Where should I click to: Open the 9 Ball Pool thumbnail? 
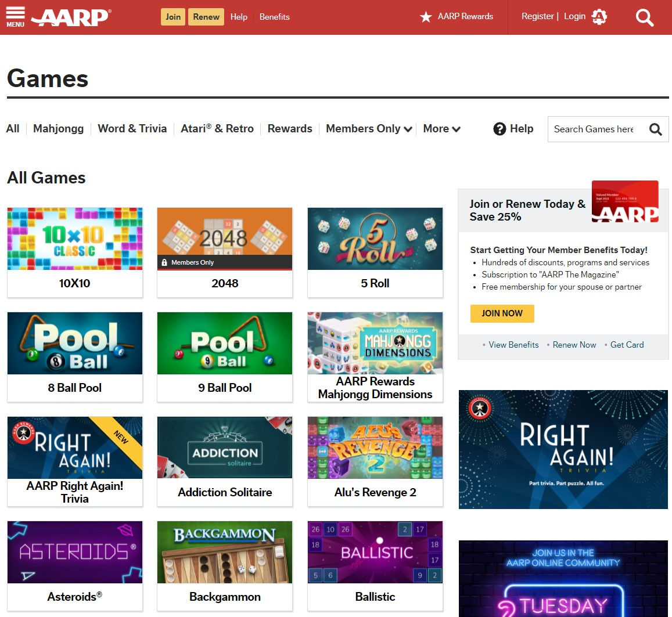click(225, 344)
